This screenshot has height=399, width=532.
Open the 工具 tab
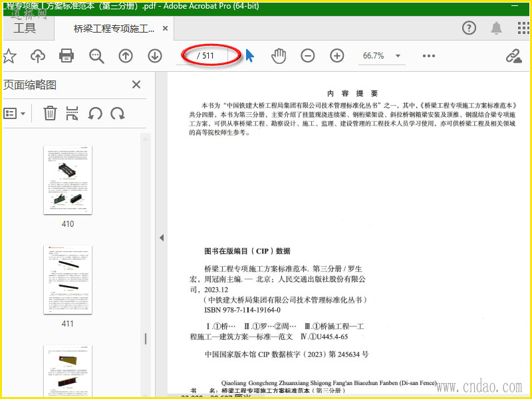click(25, 28)
